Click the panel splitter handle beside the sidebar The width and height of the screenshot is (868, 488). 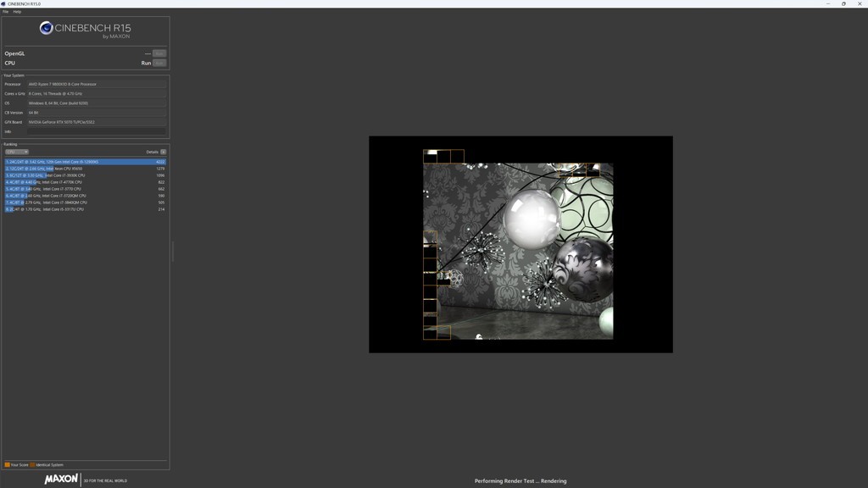pyautogui.click(x=173, y=252)
